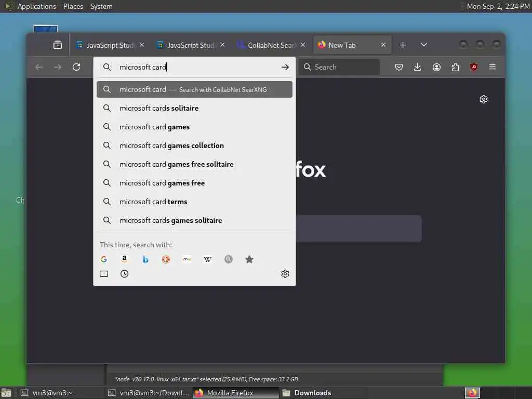Search this time with the grey magnifier engine
Image resolution: width=532 pixels, height=399 pixels.
pyautogui.click(x=229, y=260)
